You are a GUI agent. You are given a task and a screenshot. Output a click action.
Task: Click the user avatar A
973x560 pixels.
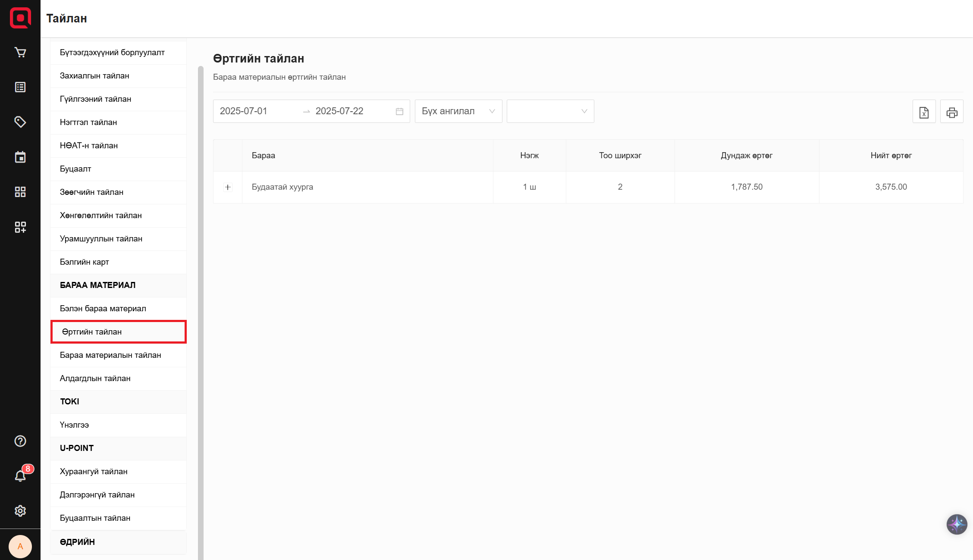click(20, 546)
